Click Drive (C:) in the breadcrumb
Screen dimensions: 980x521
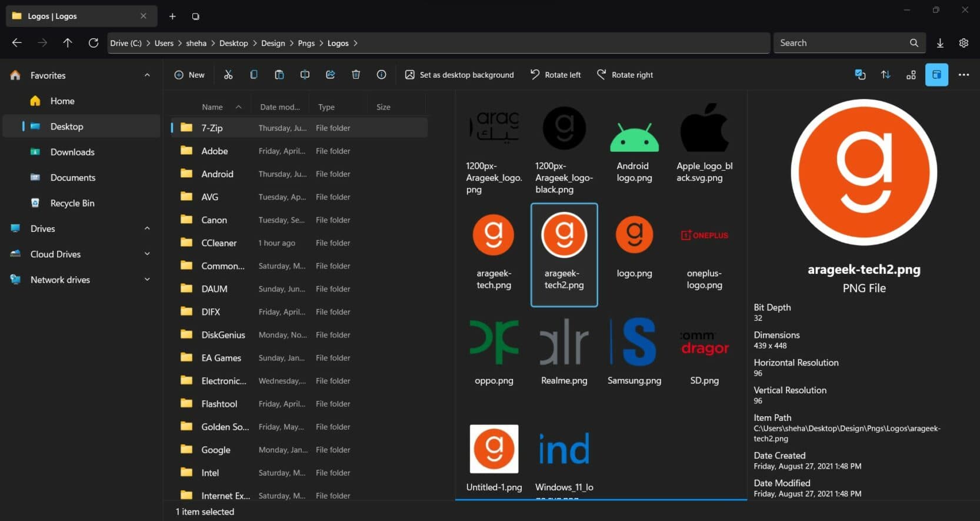[x=126, y=43]
